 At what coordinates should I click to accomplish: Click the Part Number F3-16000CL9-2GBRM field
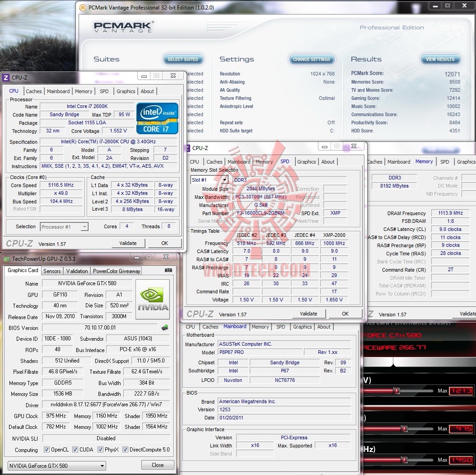click(261, 213)
